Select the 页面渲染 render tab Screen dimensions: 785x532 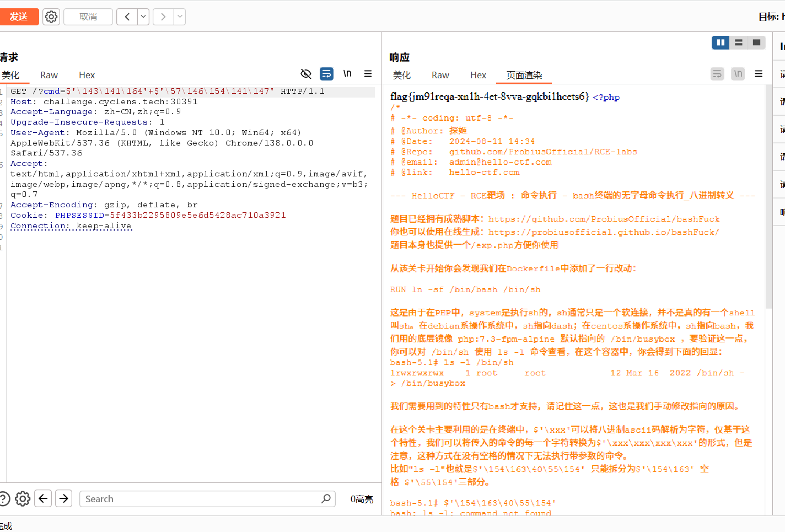(x=524, y=75)
